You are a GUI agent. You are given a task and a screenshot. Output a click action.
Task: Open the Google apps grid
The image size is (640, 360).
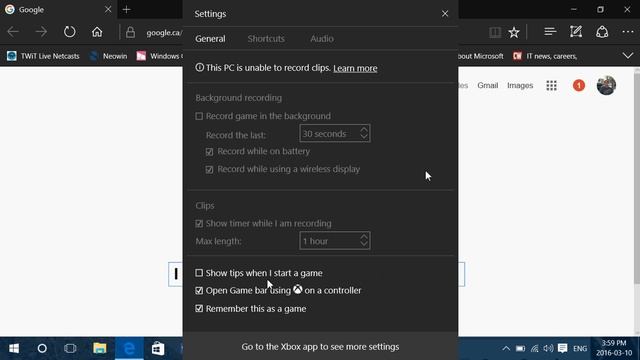pos(551,85)
